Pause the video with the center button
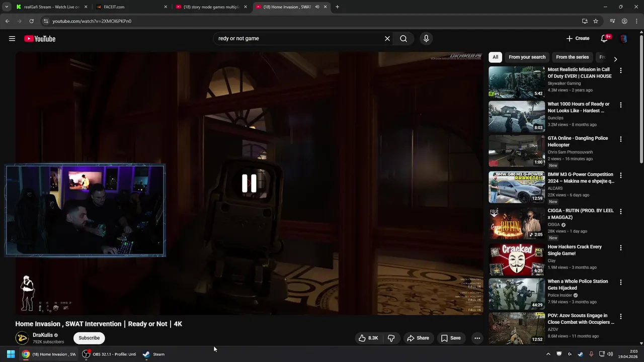 point(249,184)
